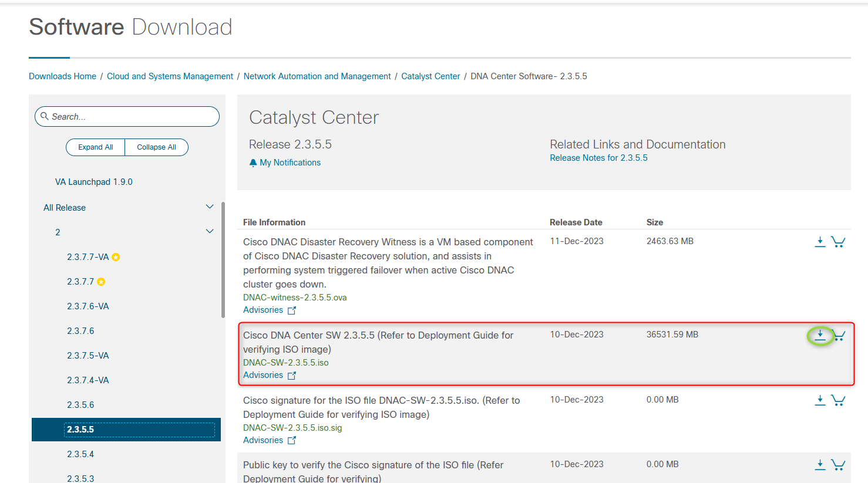Click file name DNAC-SW-2.3.5.5.iso.sig
Image resolution: width=868 pixels, height=483 pixels.
click(x=292, y=428)
